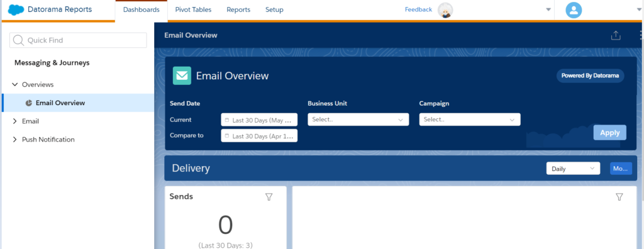Click the Email Overview dashboard header title
Screen dimensions: 644x249
pos(191,35)
